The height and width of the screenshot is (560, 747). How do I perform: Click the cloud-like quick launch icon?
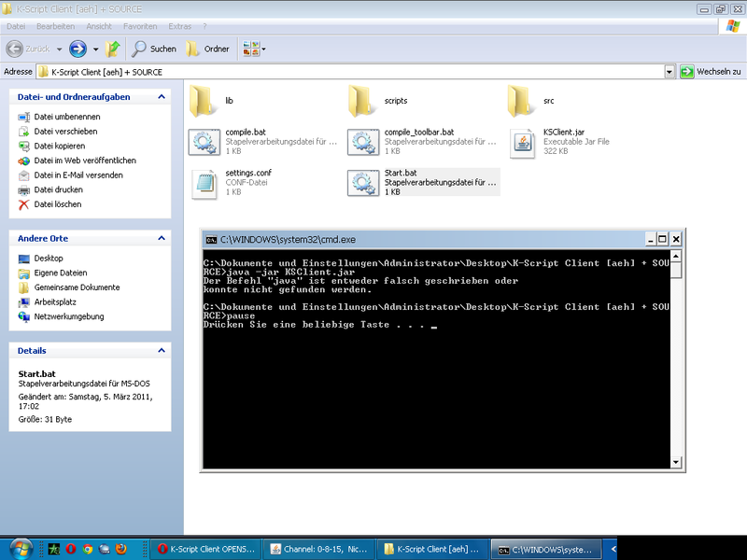tap(105, 549)
